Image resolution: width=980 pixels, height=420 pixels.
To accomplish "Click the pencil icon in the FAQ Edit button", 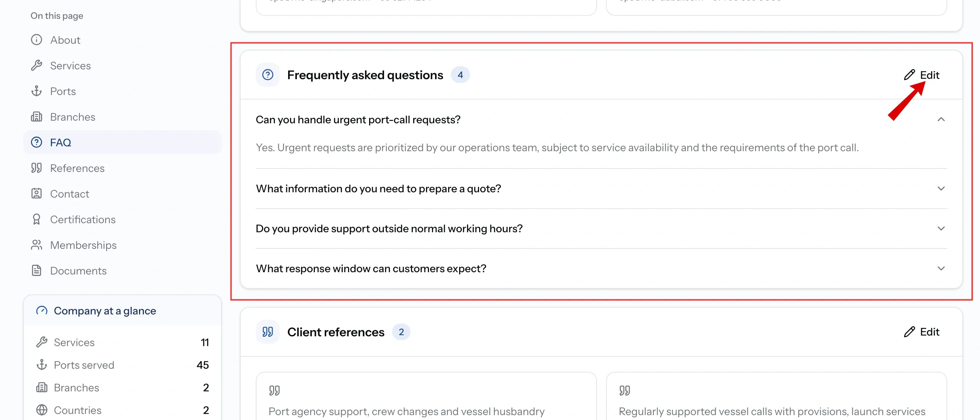I will 909,75.
